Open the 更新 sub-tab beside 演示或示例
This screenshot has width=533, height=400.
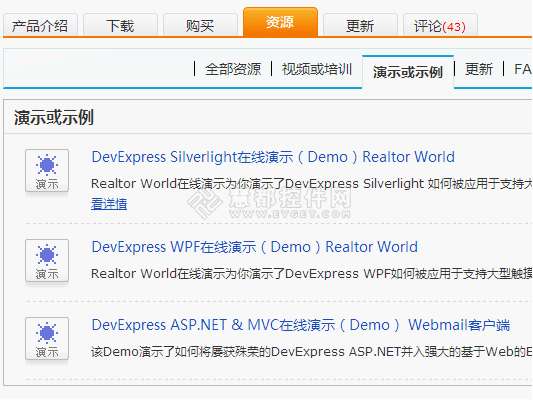(479, 69)
